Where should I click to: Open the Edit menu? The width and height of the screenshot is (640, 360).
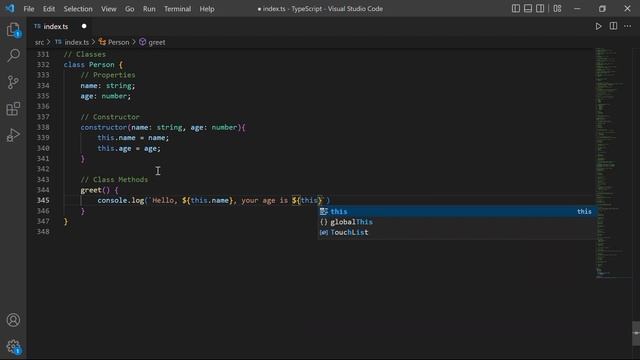pyautogui.click(x=49, y=9)
